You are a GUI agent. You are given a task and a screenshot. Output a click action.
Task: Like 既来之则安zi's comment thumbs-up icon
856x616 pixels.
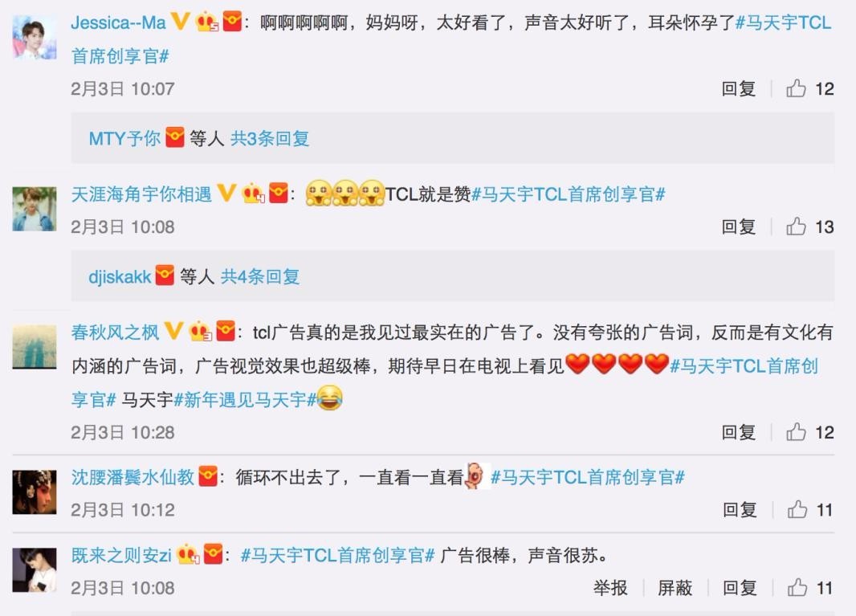(797, 588)
